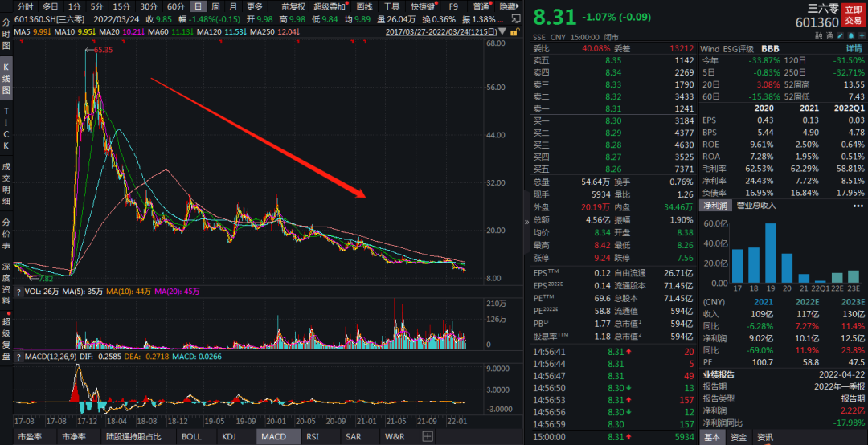
Task: Click the 2019 net profit bar
Action: pos(771,253)
